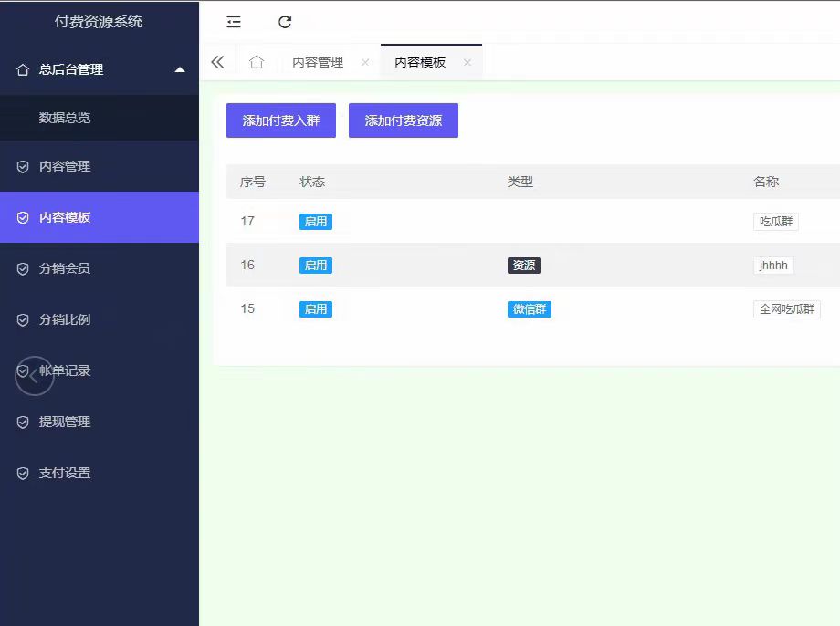Click the double-left arrow tab scroll icon

(217, 62)
